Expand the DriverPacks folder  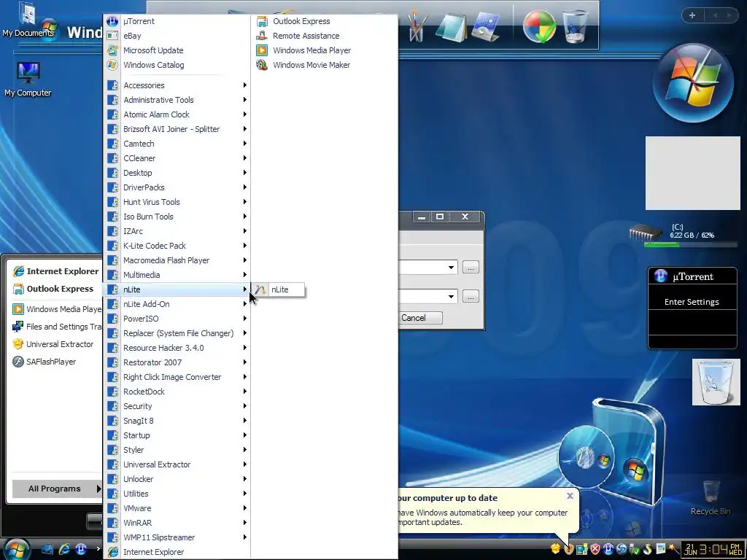point(177,187)
